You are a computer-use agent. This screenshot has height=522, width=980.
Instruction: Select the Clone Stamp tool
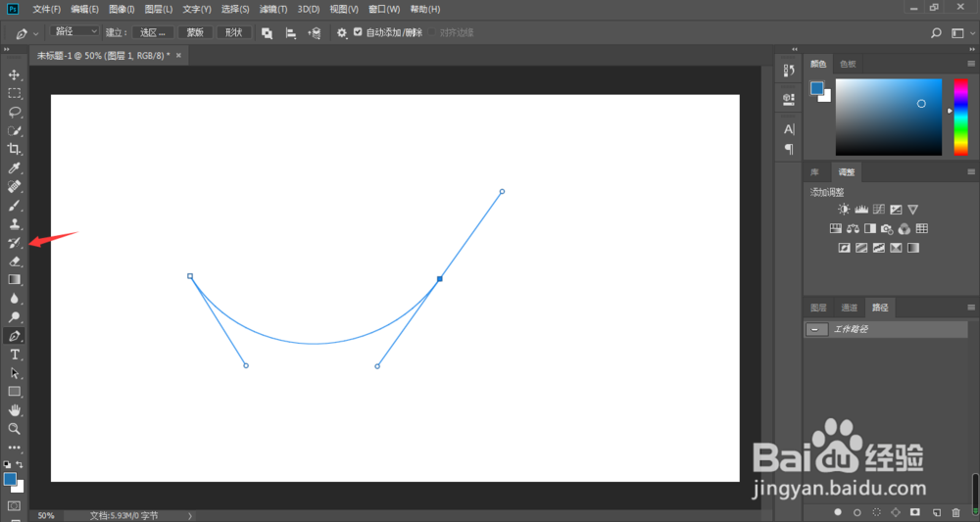pos(15,223)
